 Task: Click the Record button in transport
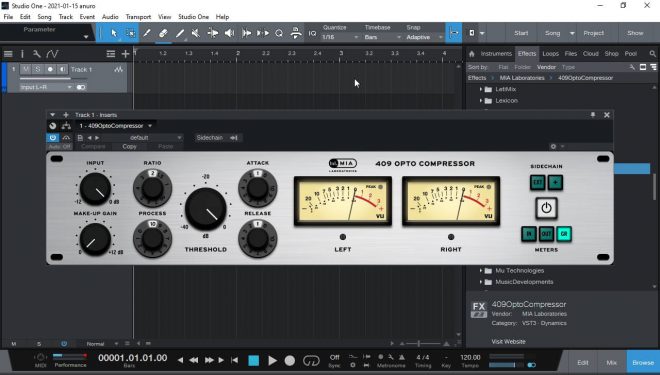(290, 361)
